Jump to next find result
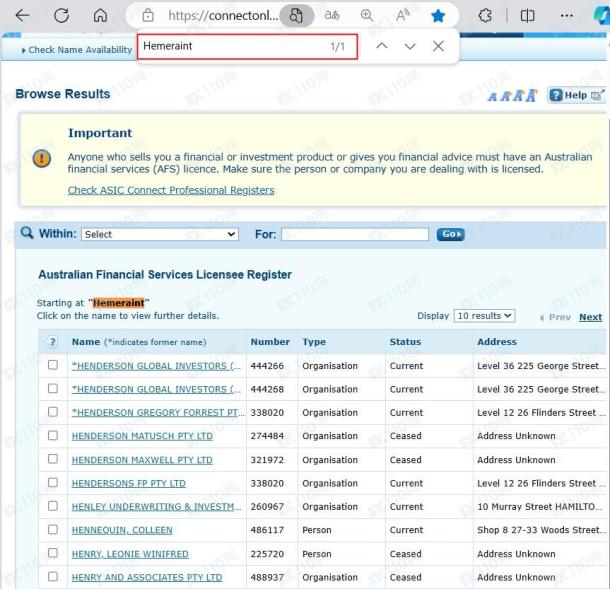The width and height of the screenshot is (610, 589). pyautogui.click(x=410, y=46)
